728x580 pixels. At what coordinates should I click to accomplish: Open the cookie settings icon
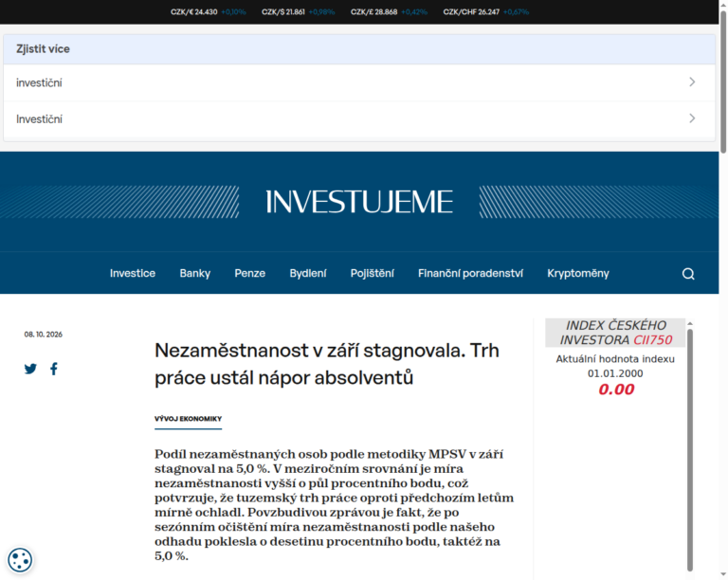[20, 559]
